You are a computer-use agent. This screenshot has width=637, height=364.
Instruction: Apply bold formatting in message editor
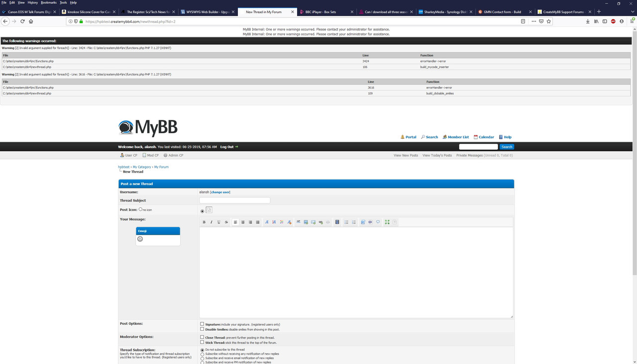[204, 222]
